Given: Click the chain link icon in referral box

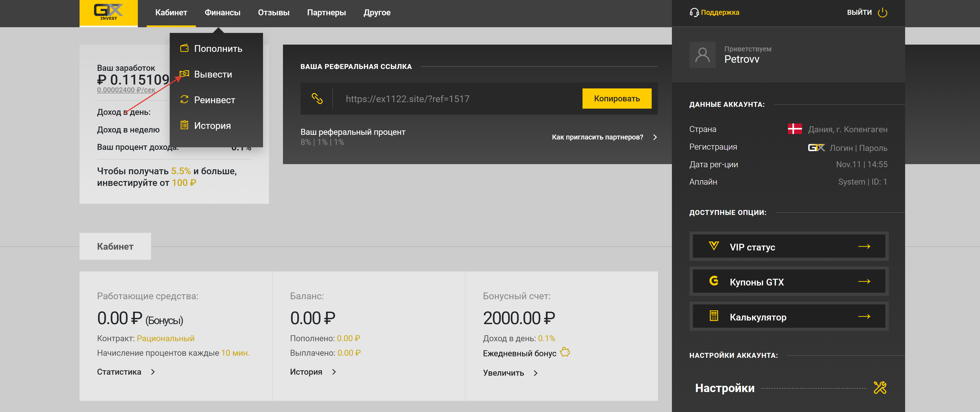Looking at the screenshot, I should tap(317, 99).
